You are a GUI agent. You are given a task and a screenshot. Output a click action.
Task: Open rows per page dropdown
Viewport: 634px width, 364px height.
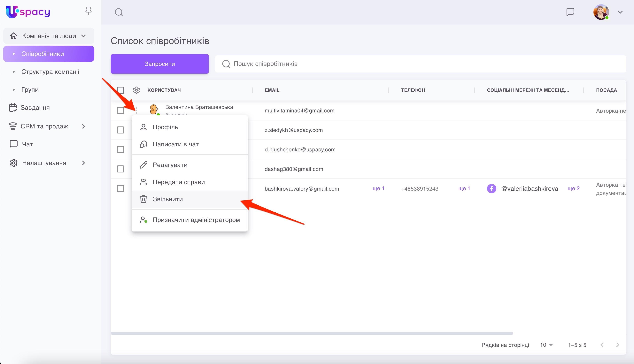(546, 345)
